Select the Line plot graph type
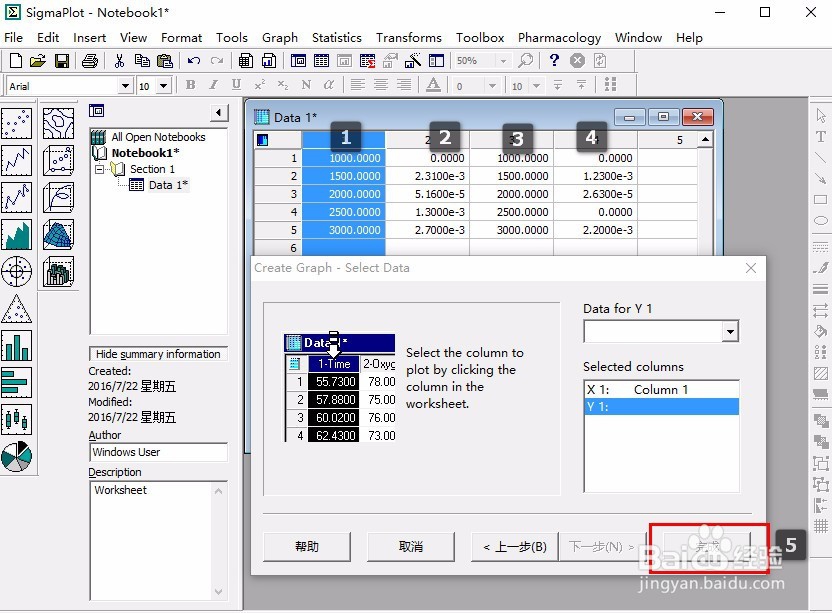 pos(16,161)
